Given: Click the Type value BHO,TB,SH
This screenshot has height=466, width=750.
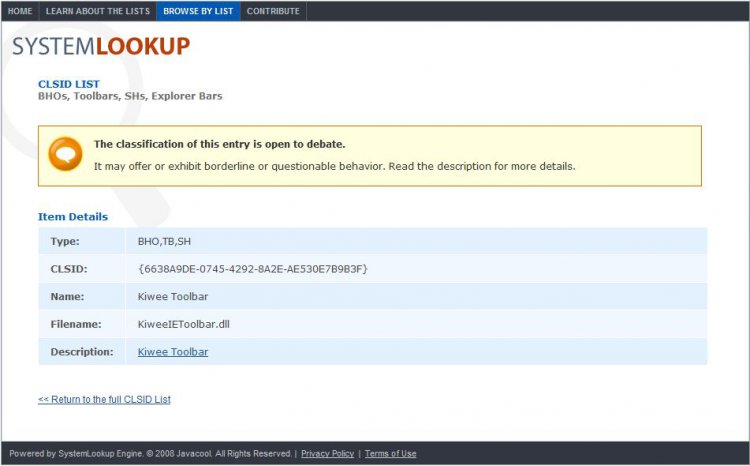Looking at the screenshot, I should [x=164, y=242].
